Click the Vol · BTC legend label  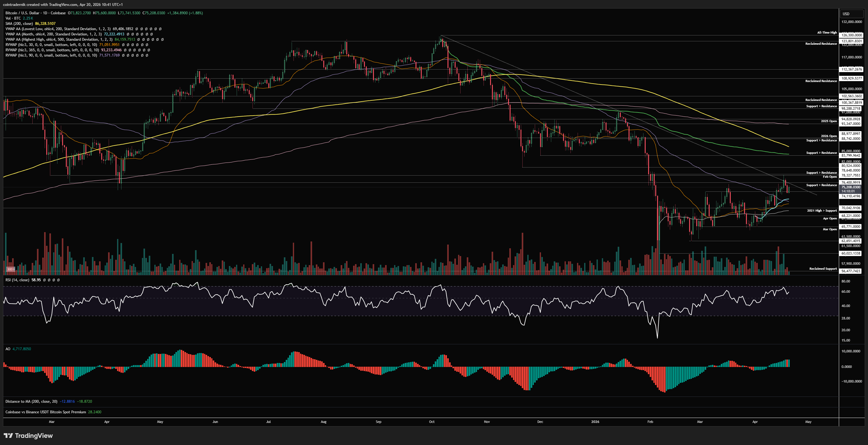coord(13,18)
